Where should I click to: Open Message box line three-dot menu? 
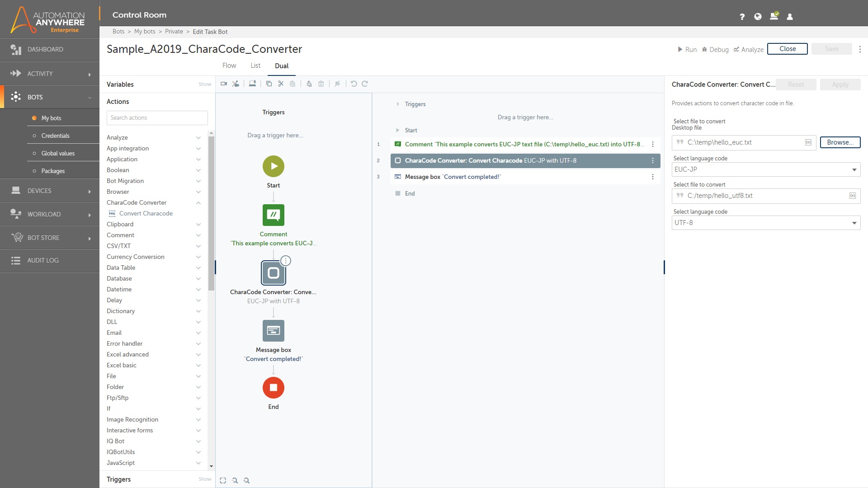[652, 177]
